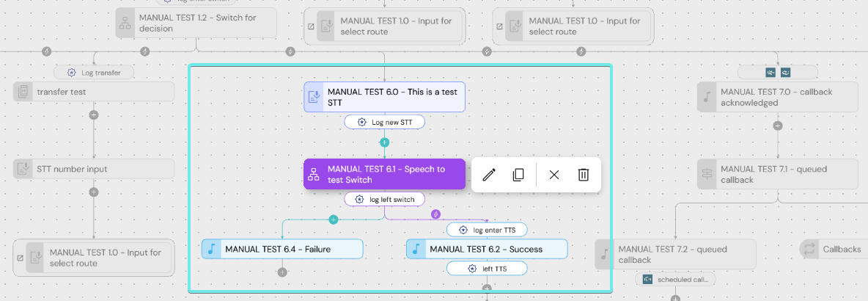This screenshot has height=301, width=868.
Task: Select the STT number input node
Action: [x=94, y=169]
